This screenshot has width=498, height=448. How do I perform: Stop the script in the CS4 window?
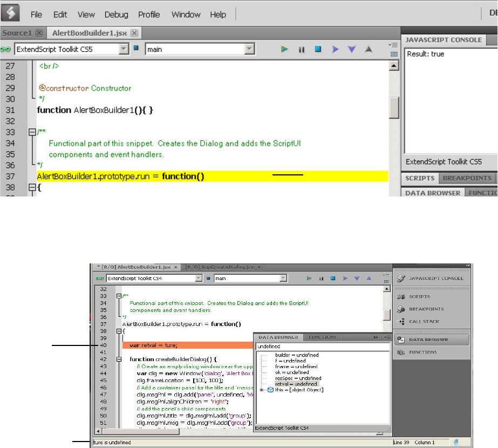(333, 279)
